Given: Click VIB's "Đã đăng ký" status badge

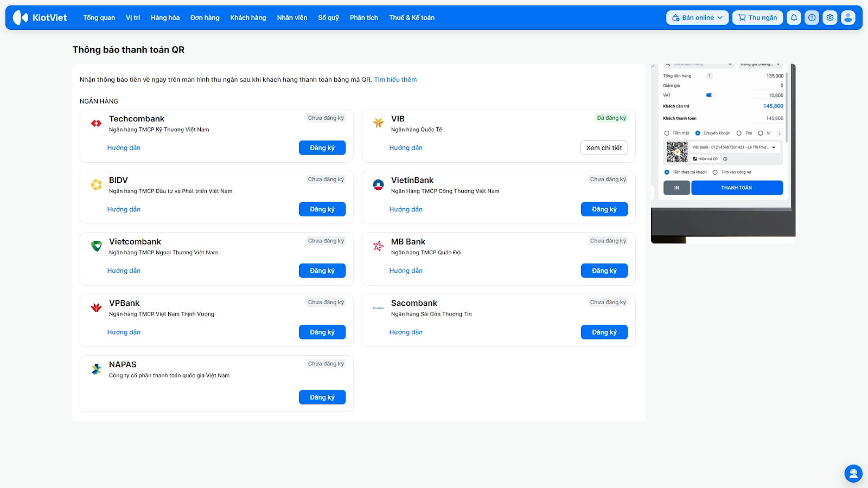Looking at the screenshot, I should (611, 118).
